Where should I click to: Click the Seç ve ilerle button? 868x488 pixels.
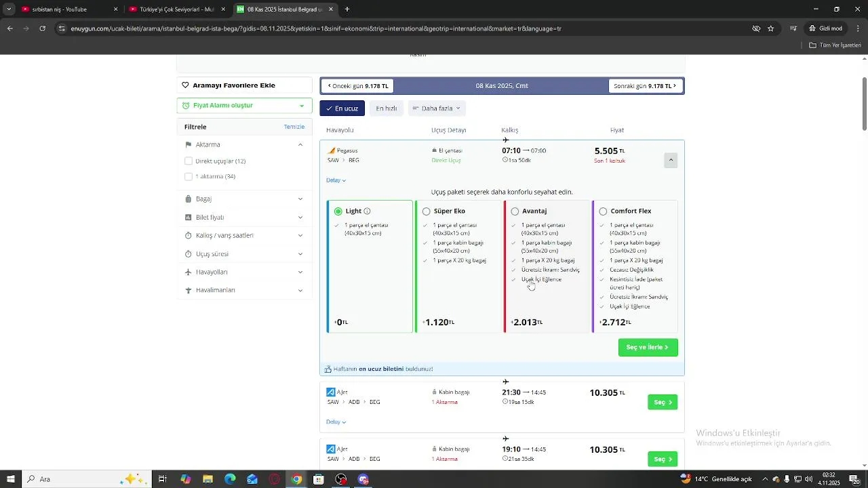click(x=648, y=347)
